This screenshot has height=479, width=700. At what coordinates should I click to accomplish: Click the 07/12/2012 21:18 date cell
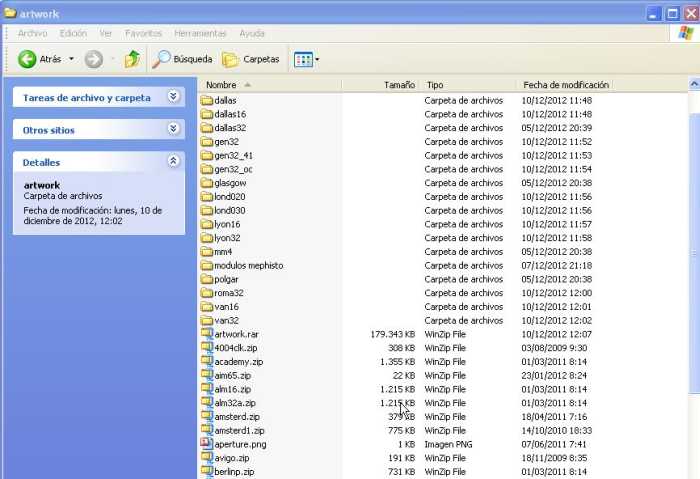557,265
